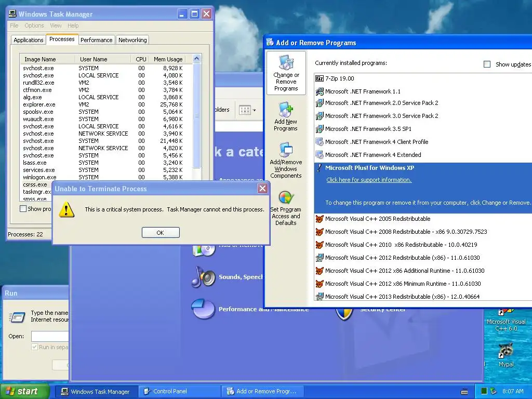Open the Help menu in Task Manager

73,25
